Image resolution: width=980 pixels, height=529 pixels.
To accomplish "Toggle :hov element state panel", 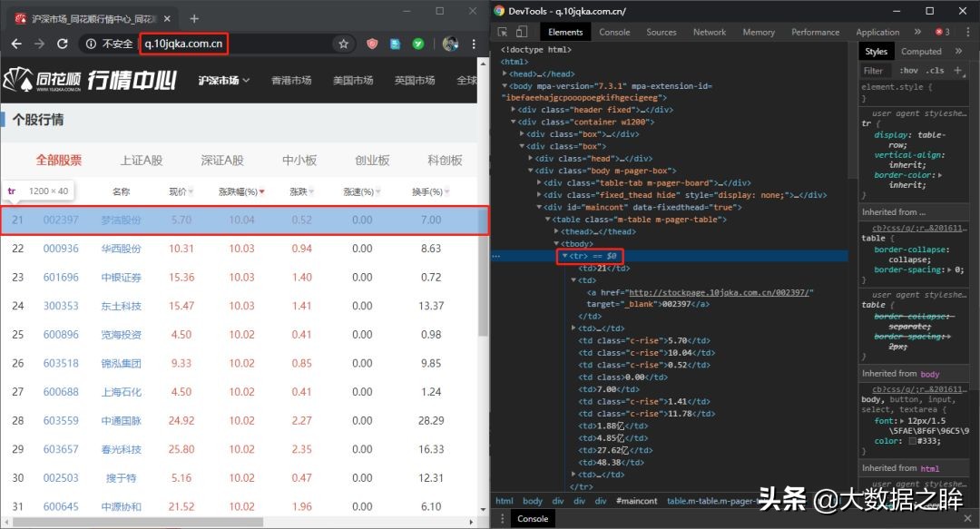I will [908, 71].
